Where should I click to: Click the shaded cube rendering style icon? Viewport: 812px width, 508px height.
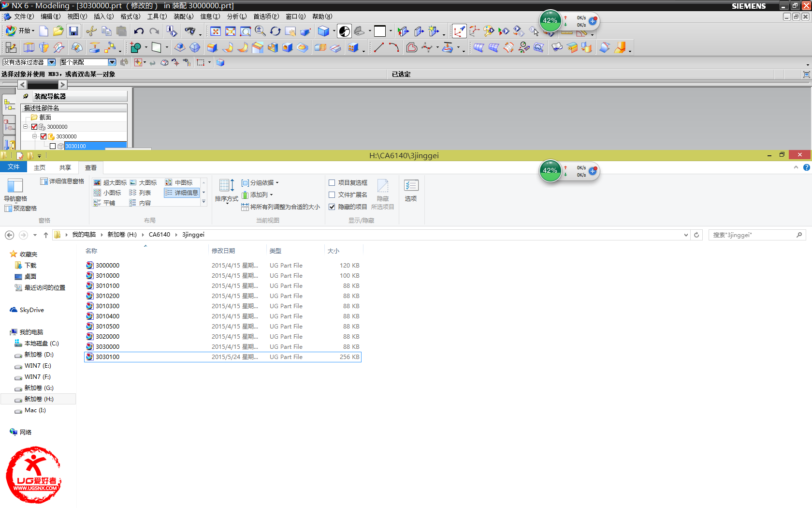323,31
